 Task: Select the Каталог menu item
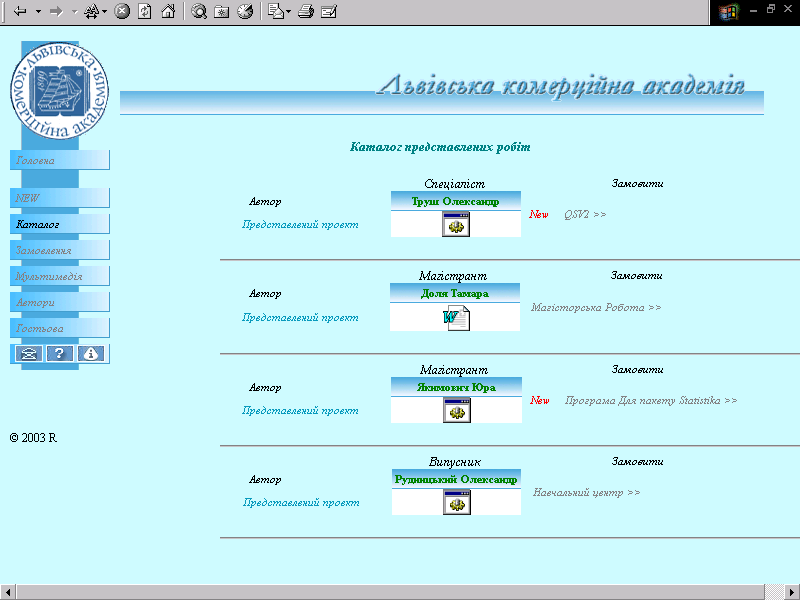(60, 224)
